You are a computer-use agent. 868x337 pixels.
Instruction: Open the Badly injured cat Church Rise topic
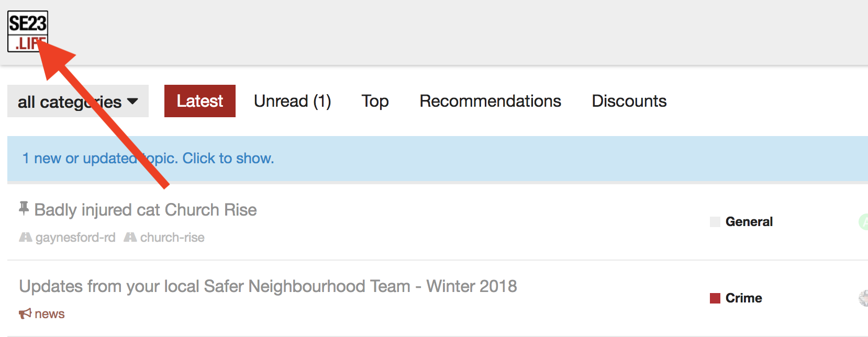pos(146,210)
